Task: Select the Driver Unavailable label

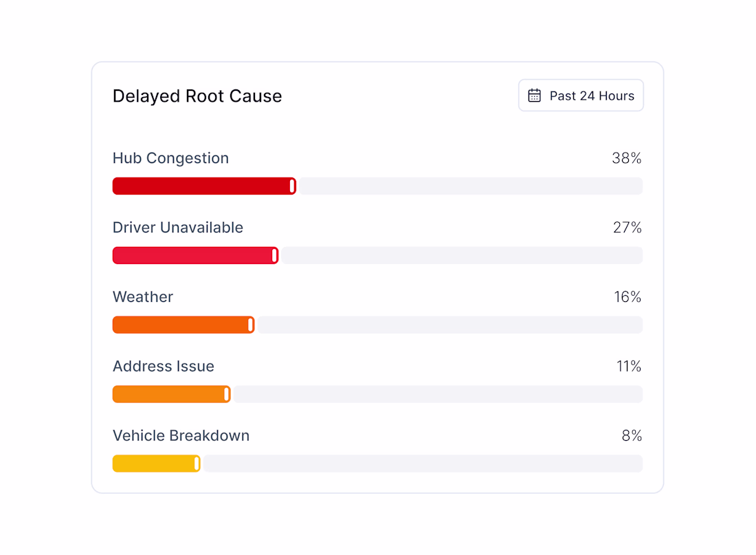Action: [178, 228]
